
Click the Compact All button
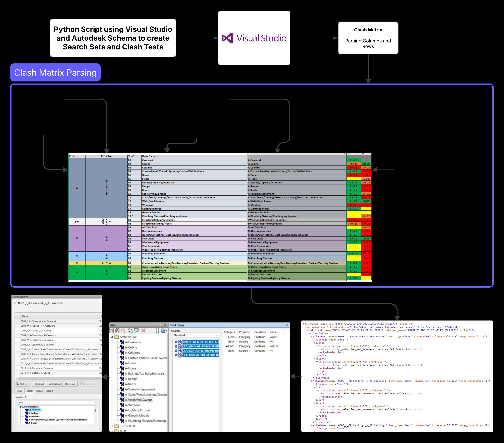(x=55, y=384)
